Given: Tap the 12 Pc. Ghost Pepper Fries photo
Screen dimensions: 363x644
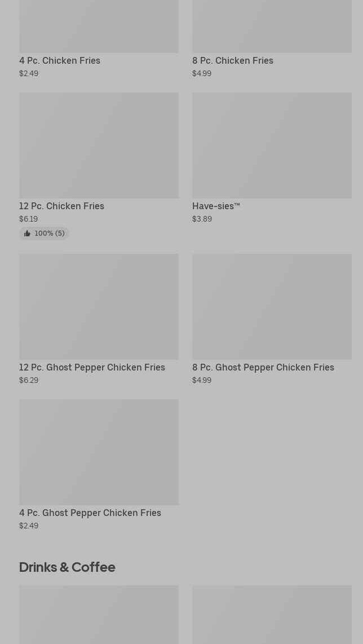Looking at the screenshot, I should coord(99,306).
